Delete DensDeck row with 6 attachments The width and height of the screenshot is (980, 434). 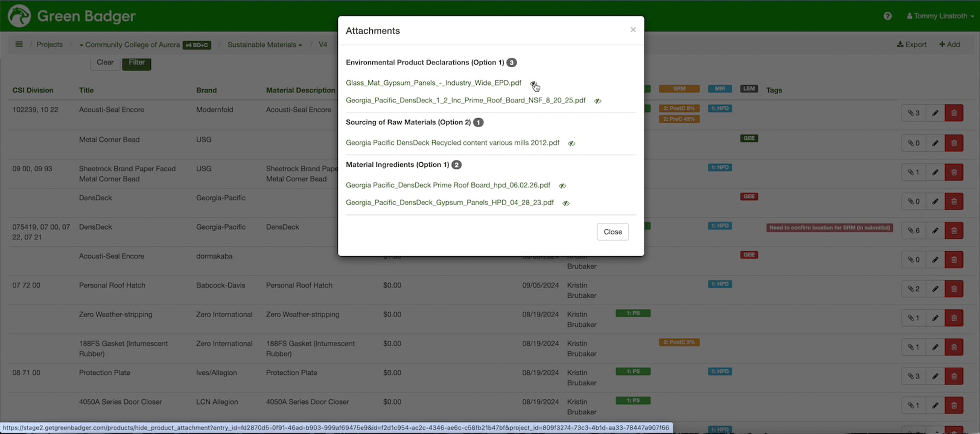[x=954, y=230]
